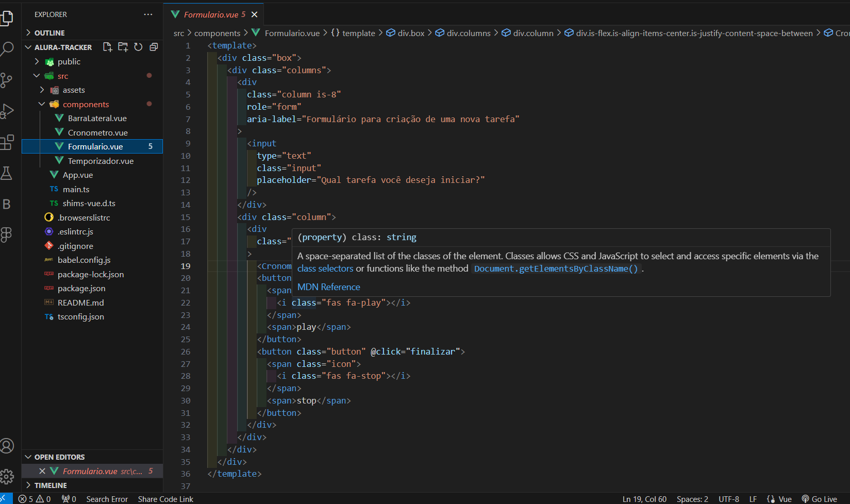Viewport: 850px width, 504px height.
Task: Open the Manage gear icon
Action: tap(7, 477)
